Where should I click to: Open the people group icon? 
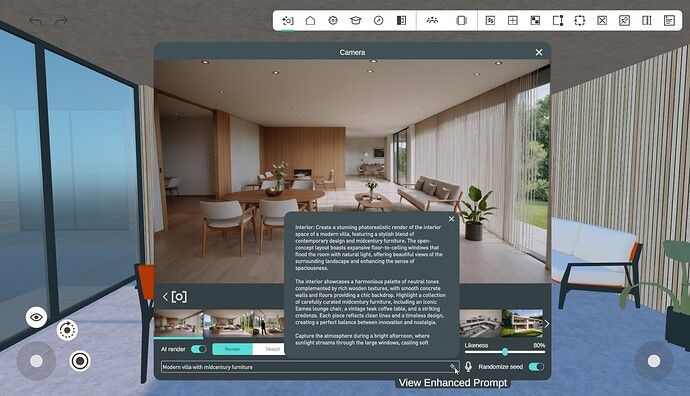(432, 21)
